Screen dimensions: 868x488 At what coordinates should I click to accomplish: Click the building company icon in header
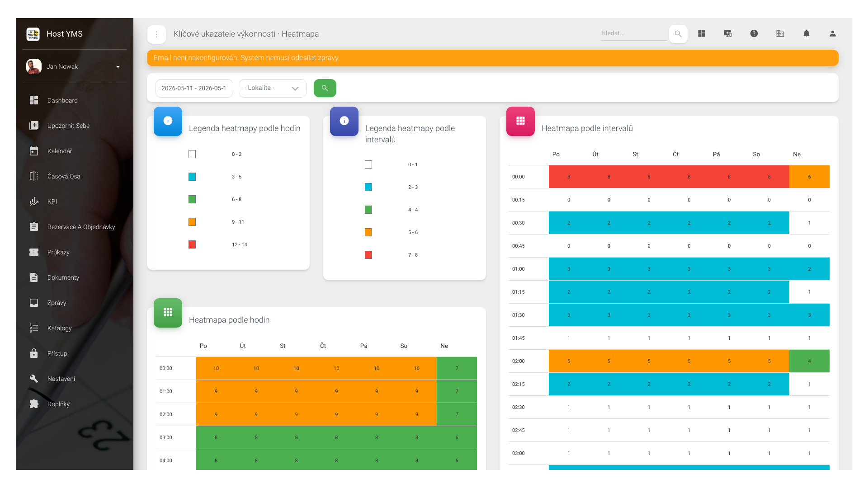780,33
